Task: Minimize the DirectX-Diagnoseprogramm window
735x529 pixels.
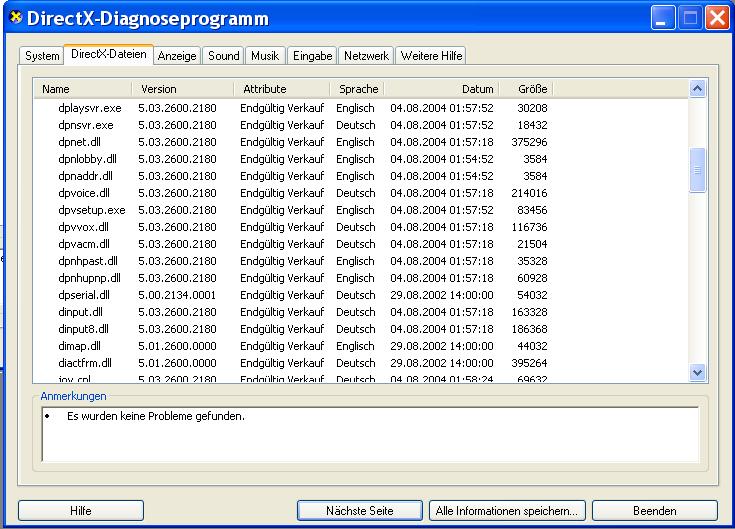Action: point(663,18)
